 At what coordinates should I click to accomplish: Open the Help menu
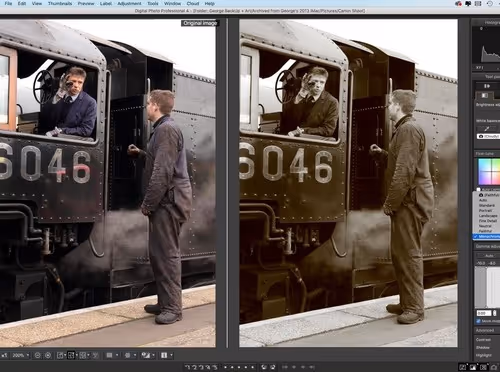[x=209, y=3]
